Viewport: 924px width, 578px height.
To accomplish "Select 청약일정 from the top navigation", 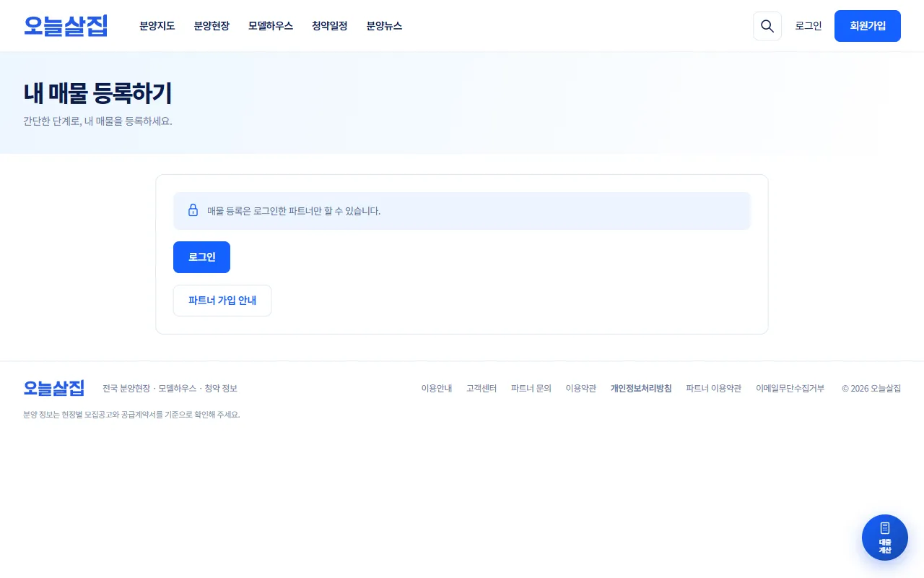I will pyautogui.click(x=330, y=26).
